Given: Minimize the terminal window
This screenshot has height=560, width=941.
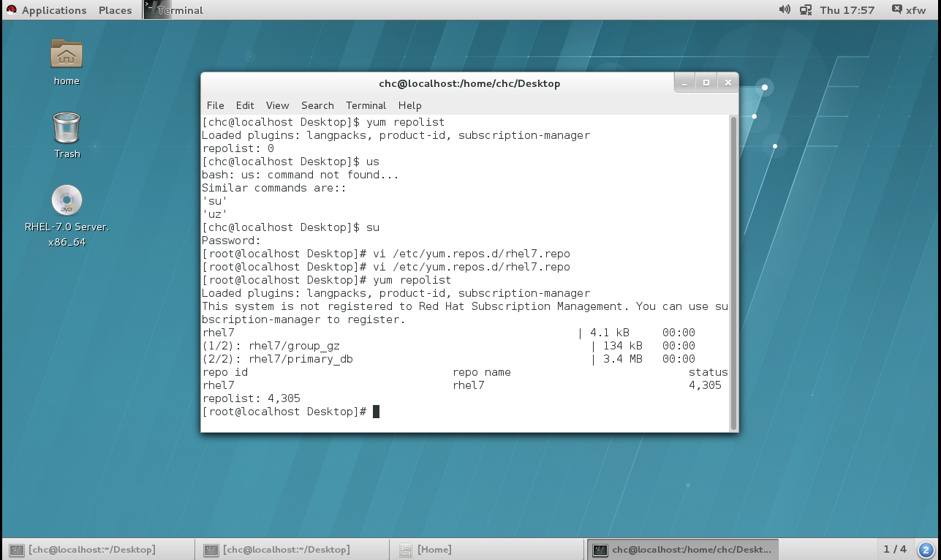Looking at the screenshot, I should 684,83.
